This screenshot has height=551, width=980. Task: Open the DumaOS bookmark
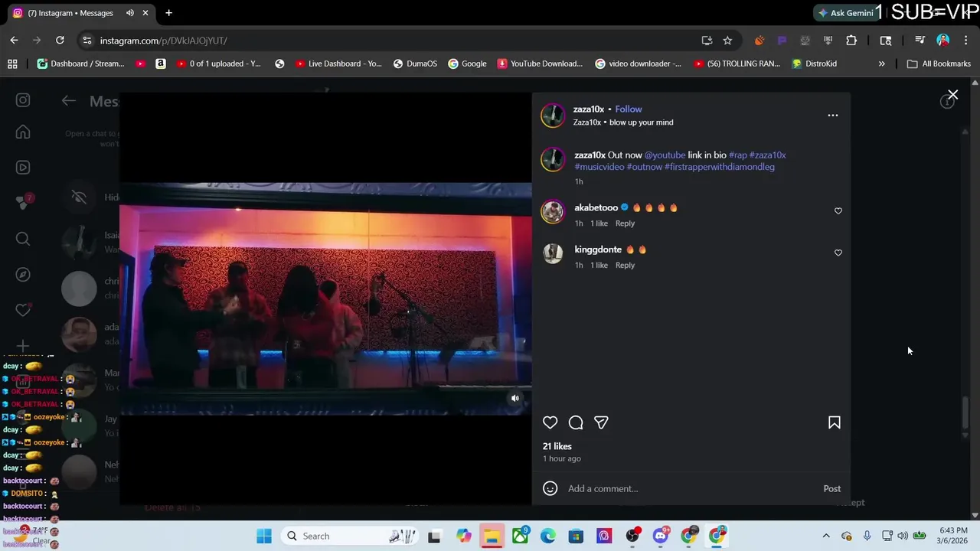coord(415,64)
